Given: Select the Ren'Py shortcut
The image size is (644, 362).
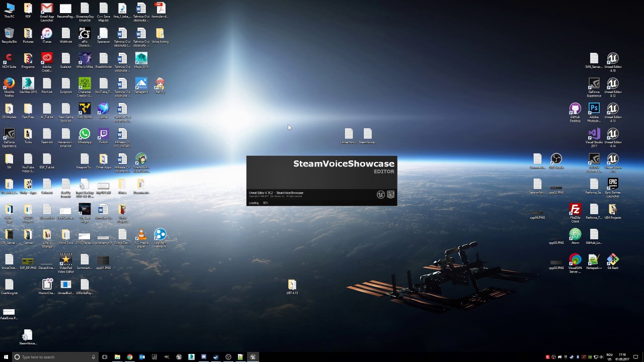Looking at the screenshot, I should coord(160,86).
